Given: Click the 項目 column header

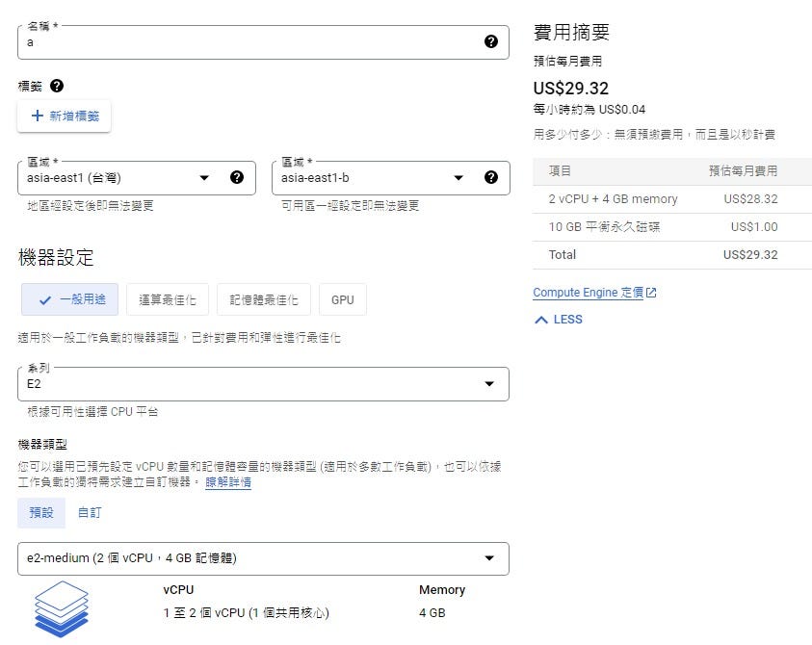Looking at the screenshot, I should [x=560, y=171].
